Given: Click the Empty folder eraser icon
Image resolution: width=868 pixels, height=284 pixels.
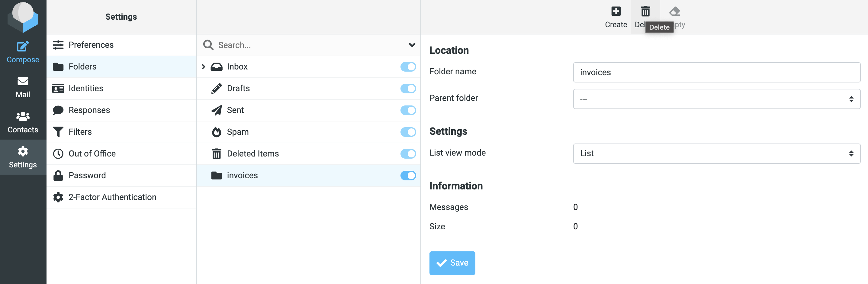Looking at the screenshot, I should click(x=675, y=11).
